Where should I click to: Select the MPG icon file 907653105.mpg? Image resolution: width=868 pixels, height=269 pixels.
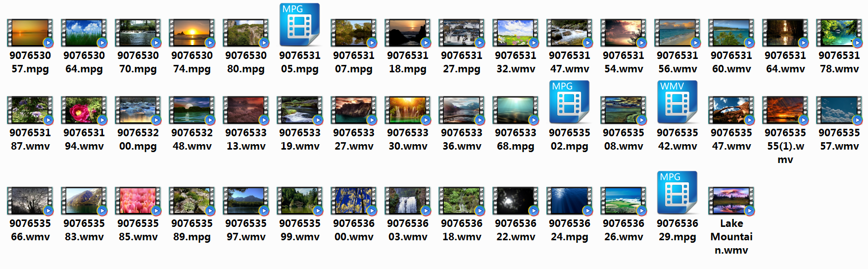point(300,25)
